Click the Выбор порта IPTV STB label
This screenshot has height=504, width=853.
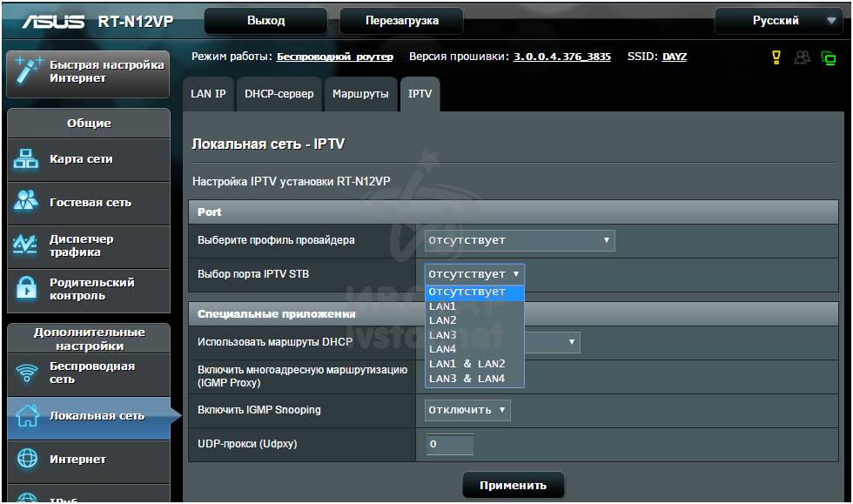coord(253,274)
